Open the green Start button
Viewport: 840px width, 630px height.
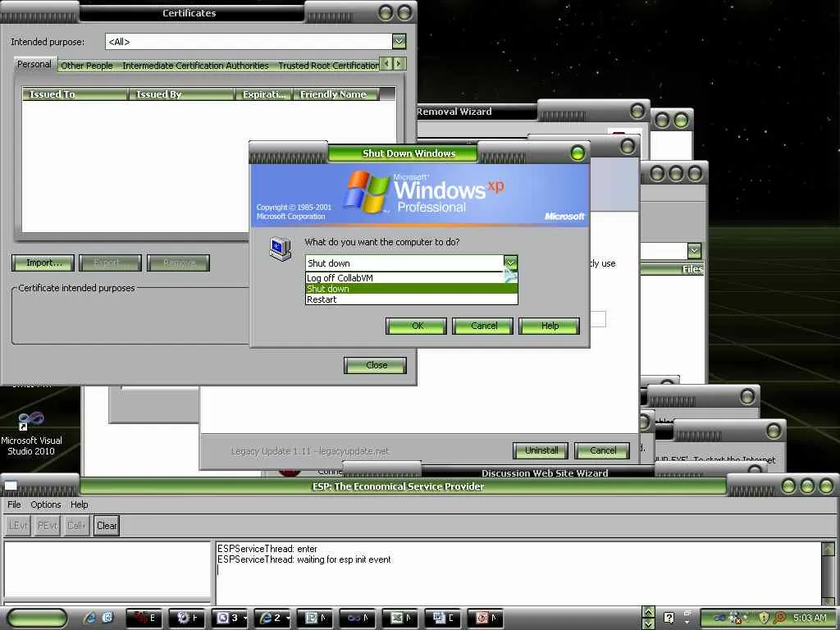[x=36, y=618]
